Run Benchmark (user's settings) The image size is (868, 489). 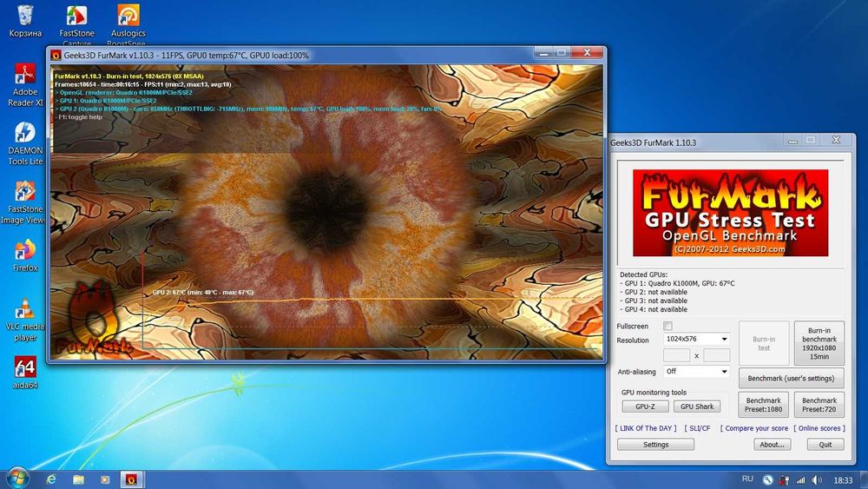point(791,378)
